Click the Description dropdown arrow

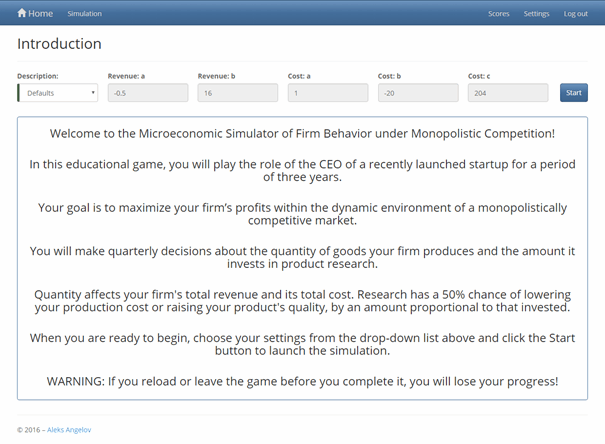pyautogui.click(x=93, y=93)
